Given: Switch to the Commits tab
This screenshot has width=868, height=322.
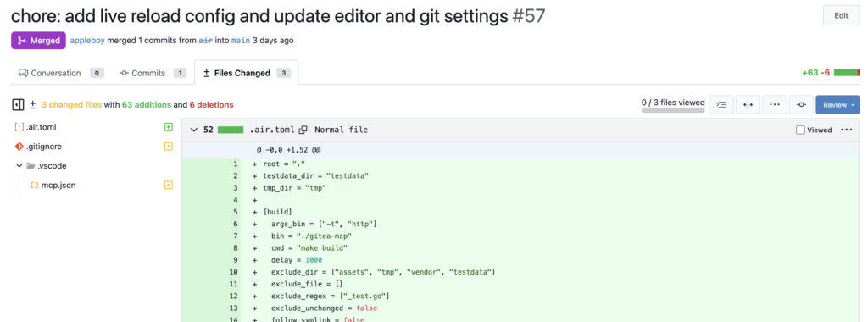Looking at the screenshot, I should [x=153, y=73].
